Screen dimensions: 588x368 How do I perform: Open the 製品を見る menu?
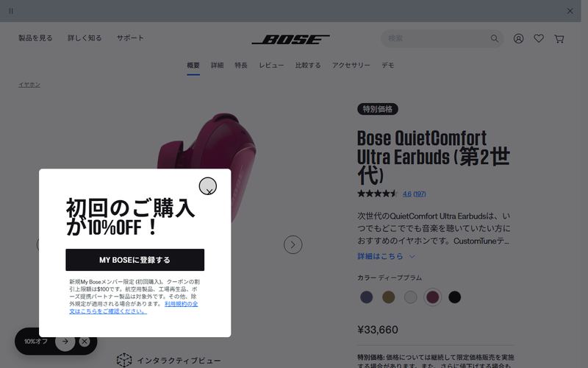pyautogui.click(x=35, y=38)
